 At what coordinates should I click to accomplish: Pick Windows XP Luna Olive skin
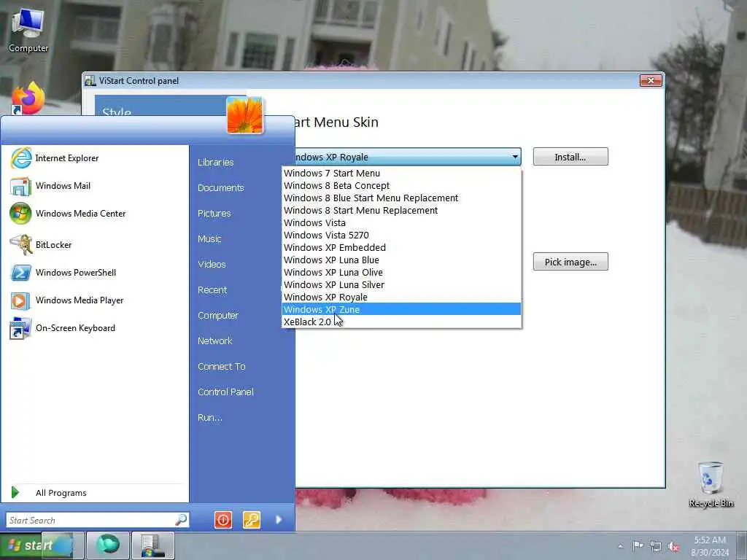[402, 273]
